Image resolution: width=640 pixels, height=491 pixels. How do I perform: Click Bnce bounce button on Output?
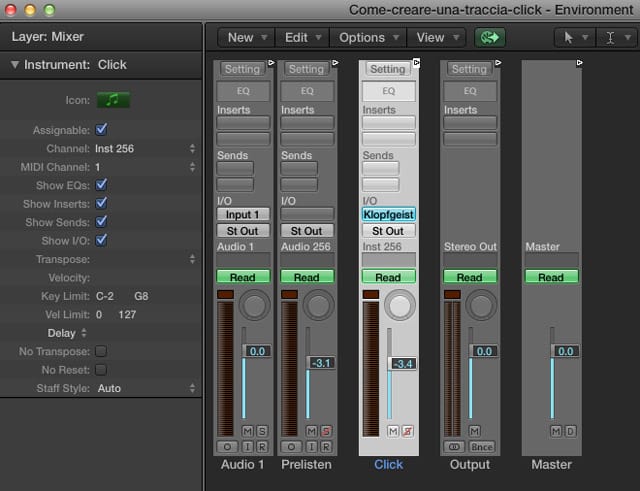tap(482, 447)
